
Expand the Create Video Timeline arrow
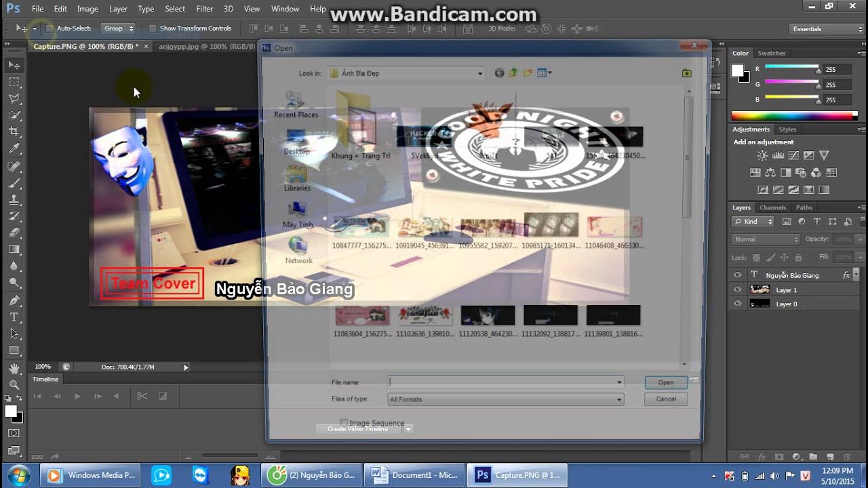tap(408, 429)
